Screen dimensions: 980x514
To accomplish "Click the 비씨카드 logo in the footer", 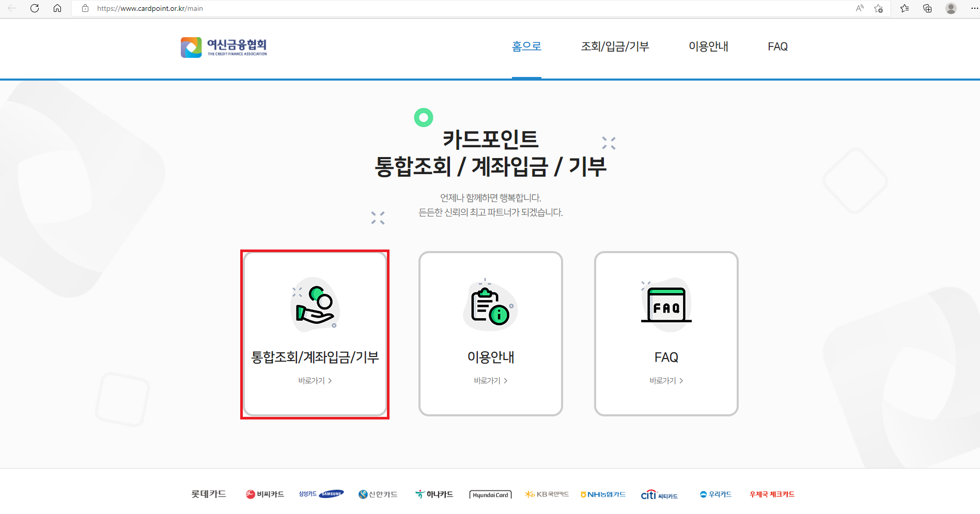I will pyautogui.click(x=265, y=494).
